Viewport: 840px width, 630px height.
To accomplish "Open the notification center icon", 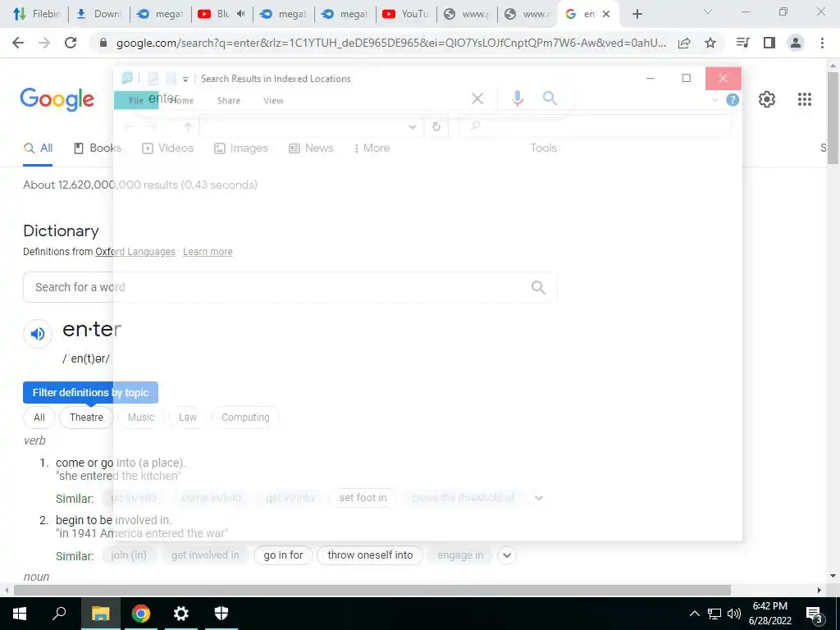I will click(x=814, y=614).
